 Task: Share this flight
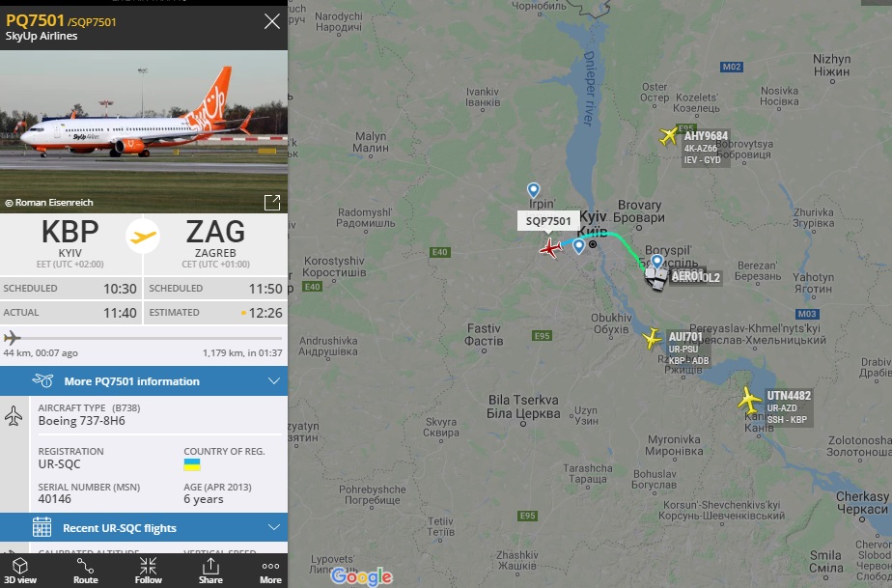pyautogui.click(x=210, y=571)
